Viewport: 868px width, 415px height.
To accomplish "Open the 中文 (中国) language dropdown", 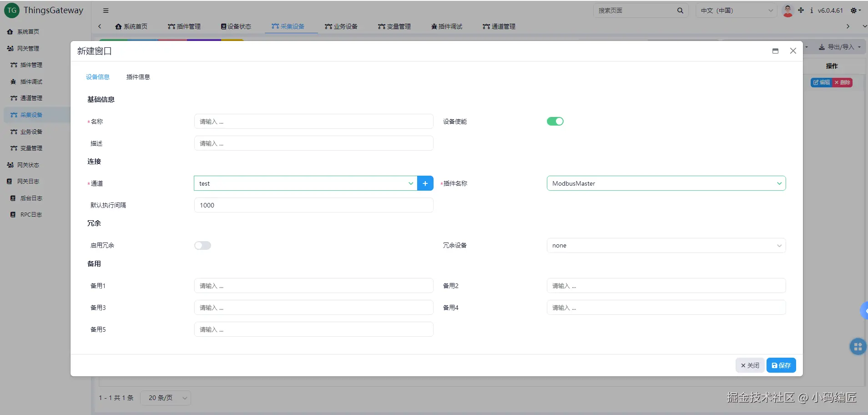I will (737, 10).
